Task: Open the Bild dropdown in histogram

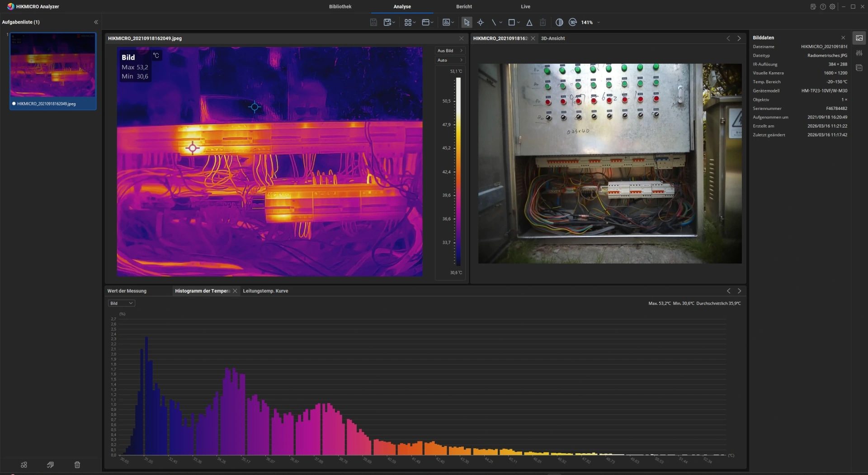Action: pos(121,303)
